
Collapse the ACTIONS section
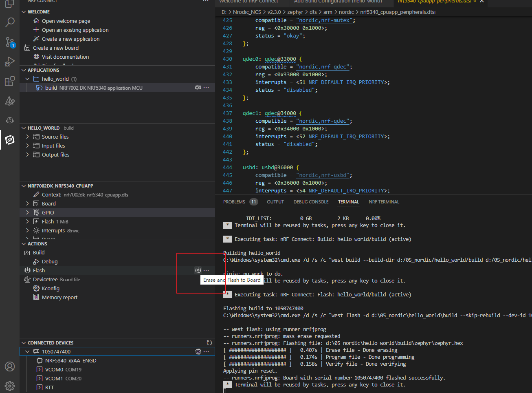(x=24, y=244)
